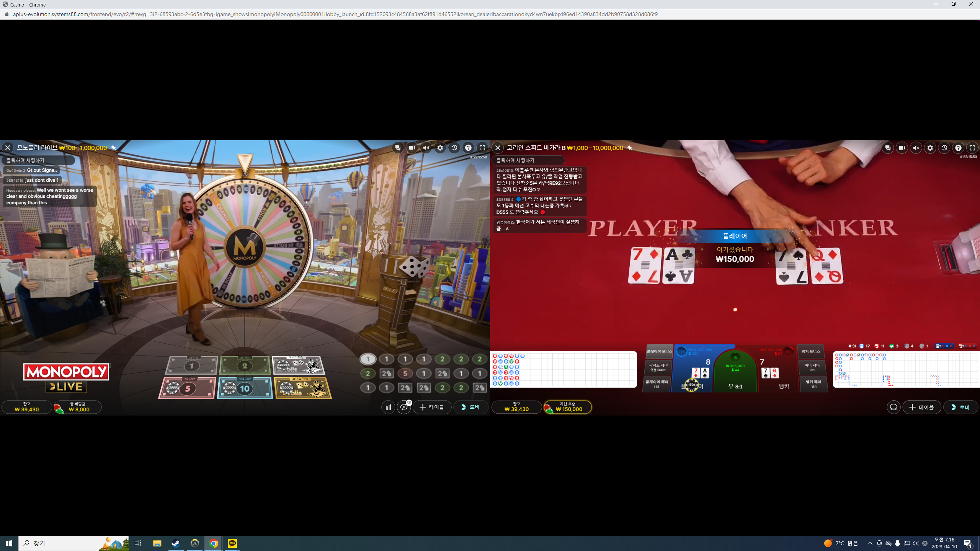Open File Explorer from the taskbar
This screenshot has height=551, width=980.
(157, 543)
